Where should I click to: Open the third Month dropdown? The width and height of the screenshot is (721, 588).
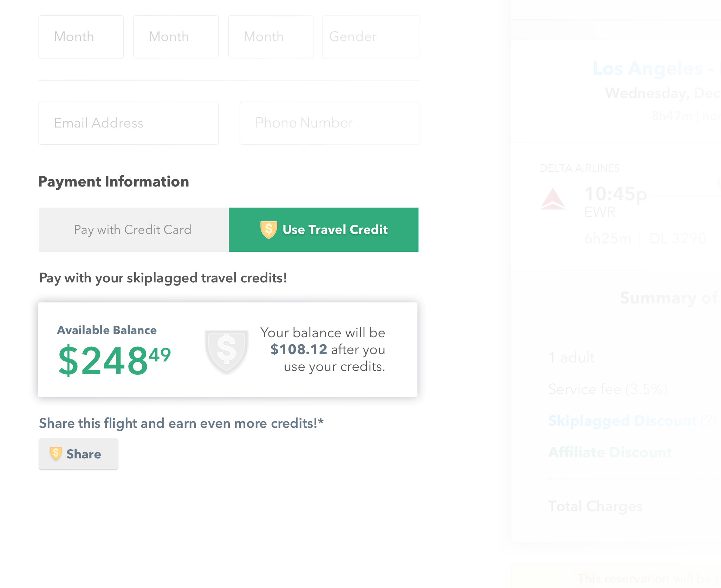tap(271, 37)
